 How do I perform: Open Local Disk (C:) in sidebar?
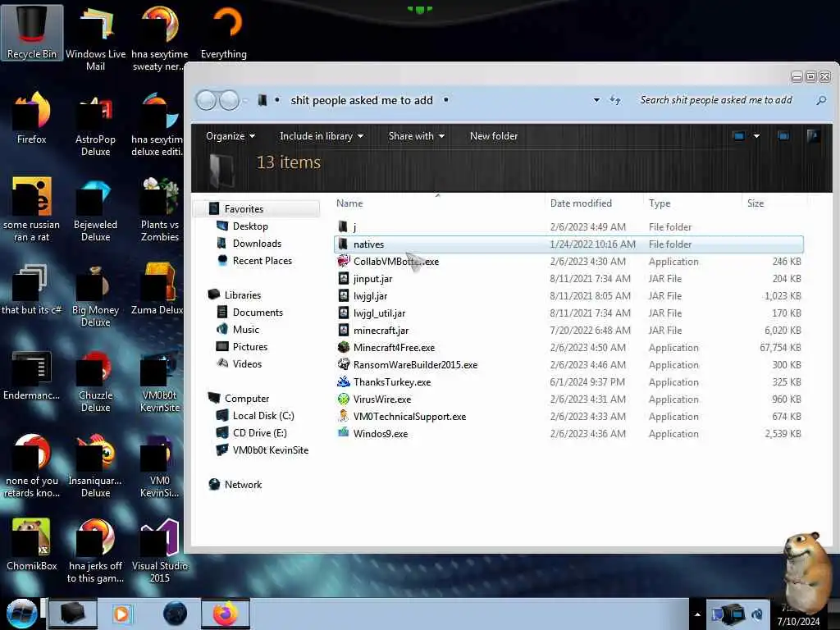pyautogui.click(x=263, y=416)
